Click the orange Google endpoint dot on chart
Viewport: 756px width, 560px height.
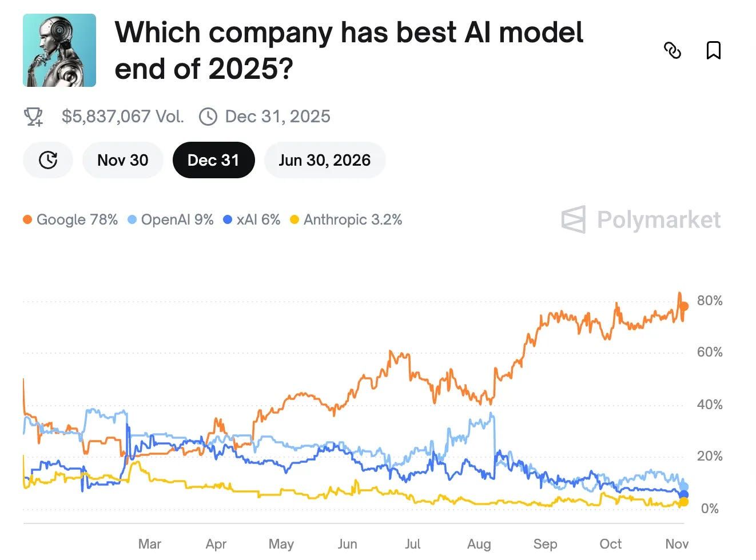(684, 306)
